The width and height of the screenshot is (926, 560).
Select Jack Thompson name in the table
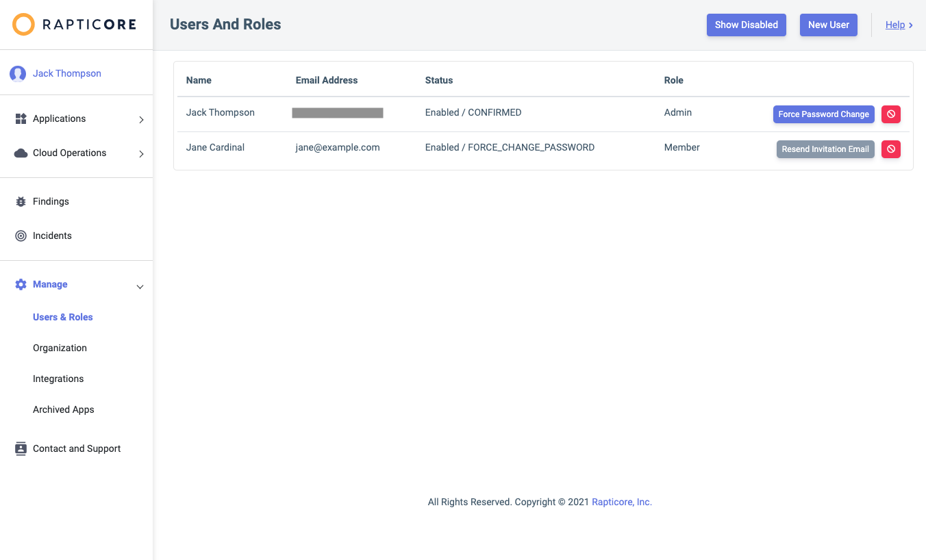[221, 112]
